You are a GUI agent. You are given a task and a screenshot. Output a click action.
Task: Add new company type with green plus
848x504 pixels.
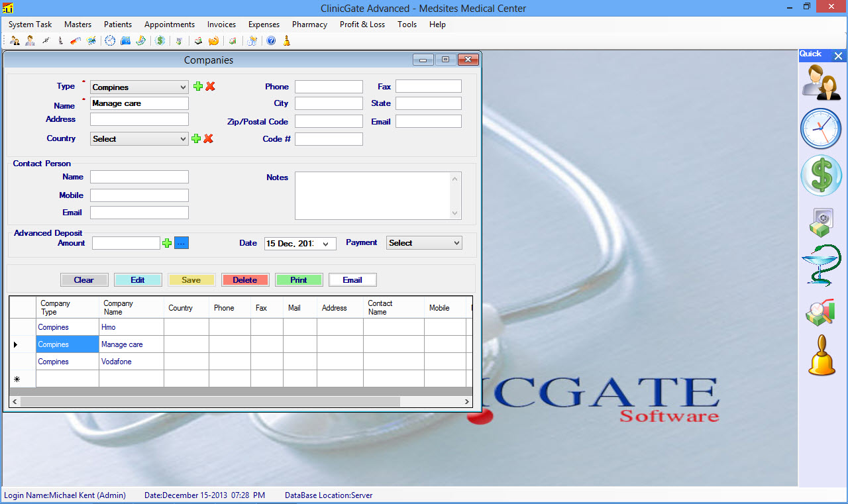pyautogui.click(x=197, y=87)
